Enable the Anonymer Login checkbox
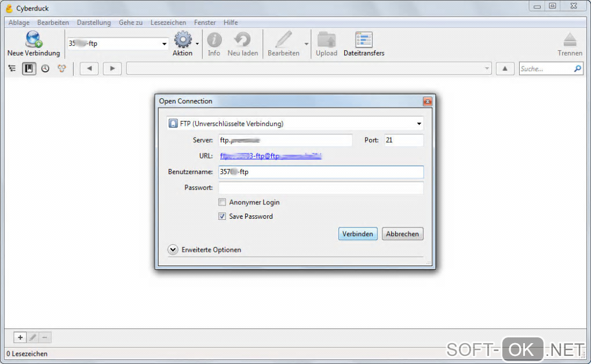The height and width of the screenshot is (364, 591). 222,202
